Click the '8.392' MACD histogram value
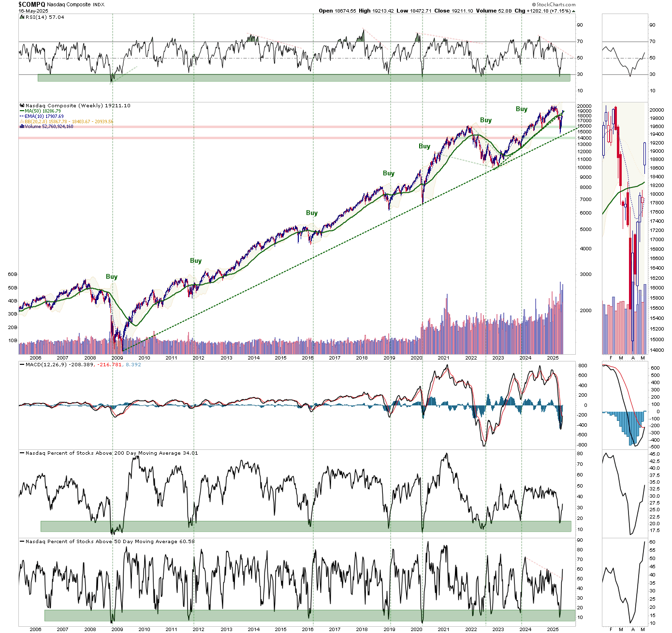This screenshot has height=633, width=672. (133, 364)
